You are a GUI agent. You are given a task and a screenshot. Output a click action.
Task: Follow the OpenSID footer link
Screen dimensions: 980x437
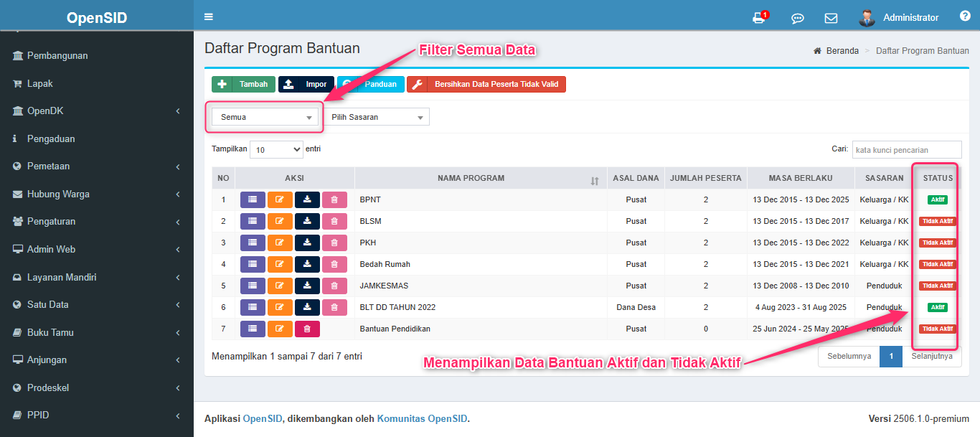[x=263, y=419]
